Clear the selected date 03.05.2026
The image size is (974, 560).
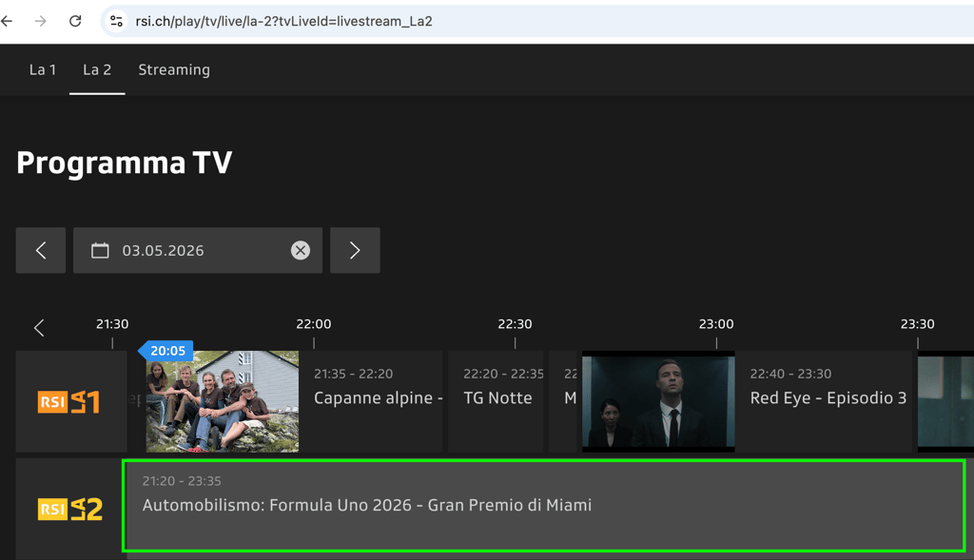coord(301,250)
